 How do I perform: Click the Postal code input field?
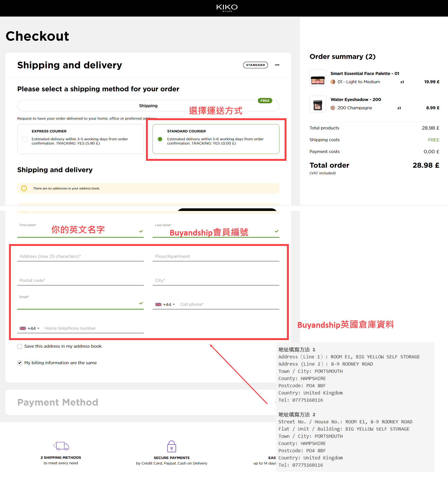pos(80,280)
